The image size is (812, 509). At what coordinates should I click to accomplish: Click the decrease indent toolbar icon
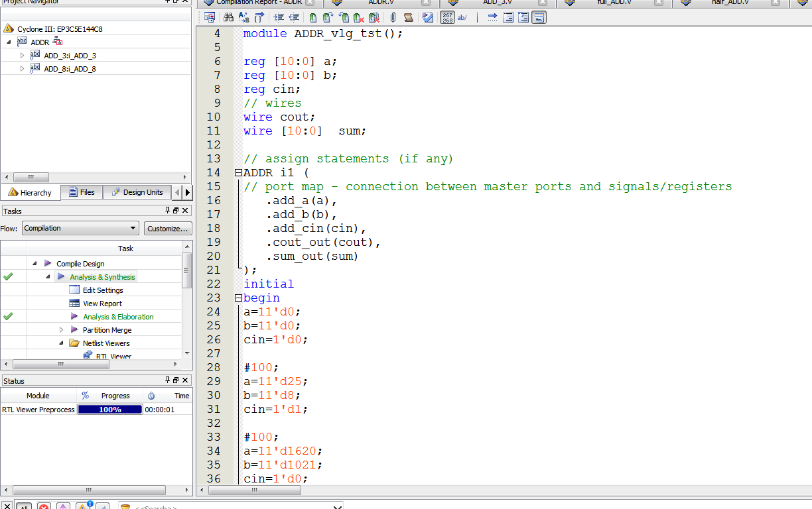point(294,17)
